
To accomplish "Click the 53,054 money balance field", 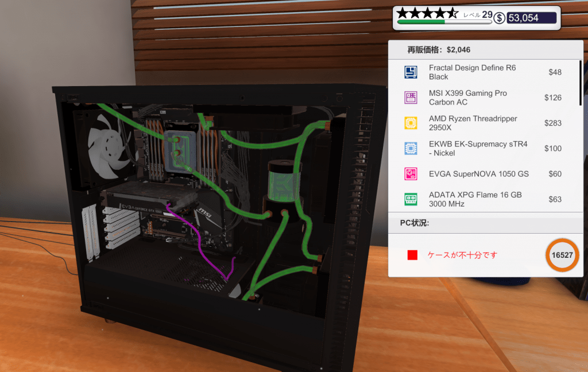I will pos(531,18).
